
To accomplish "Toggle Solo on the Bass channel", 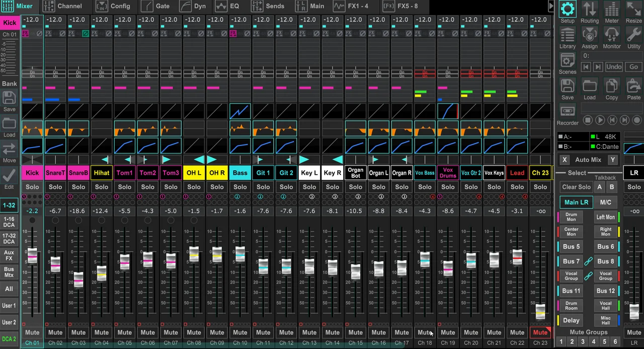I will click(240, 187).
